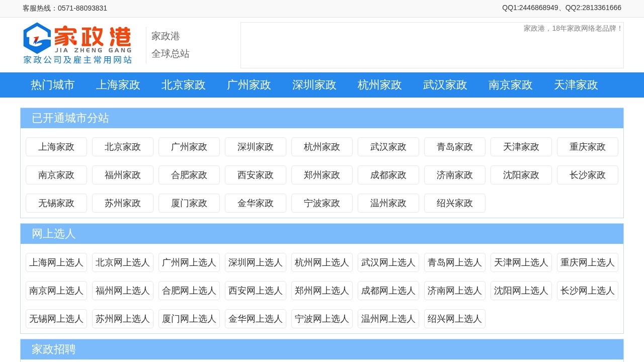Click the 家政港 全球总站 site title text
This screenshot has height=362, width=644.
pos(171,45)
